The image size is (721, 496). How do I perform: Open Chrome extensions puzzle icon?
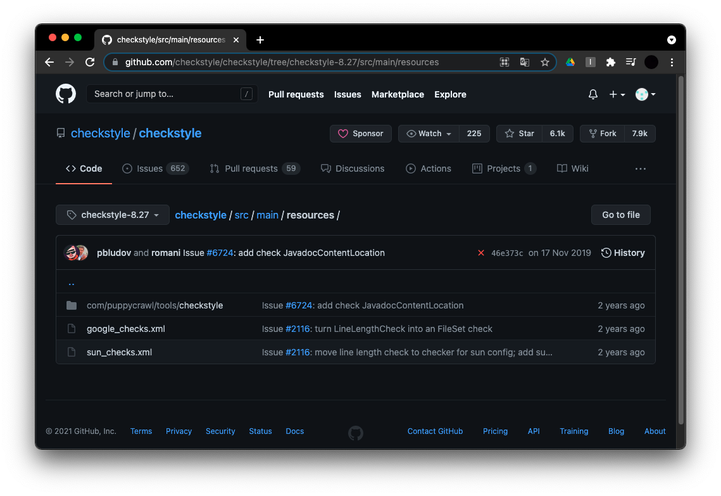[610, 62]
